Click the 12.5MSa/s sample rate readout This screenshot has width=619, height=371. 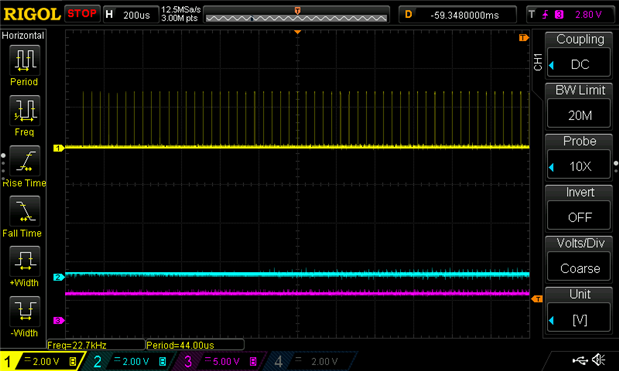[181, 10]
